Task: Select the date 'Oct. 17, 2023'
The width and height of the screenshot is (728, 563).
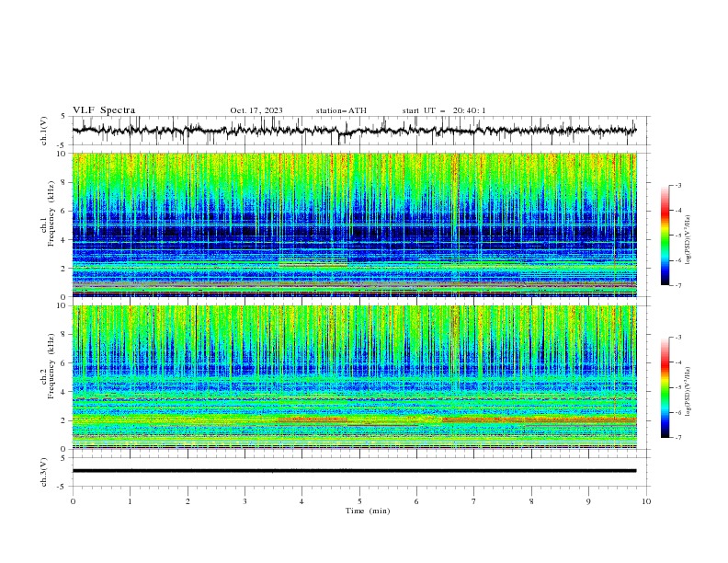Action: click(256, 110)
